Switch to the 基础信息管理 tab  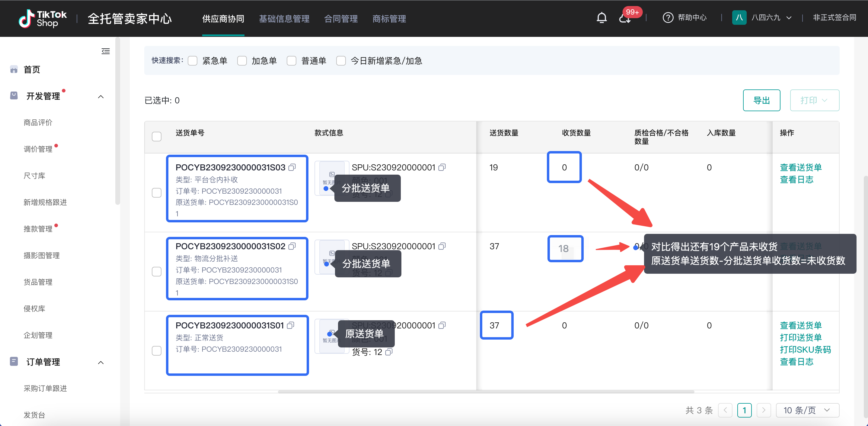coord(284,19)
